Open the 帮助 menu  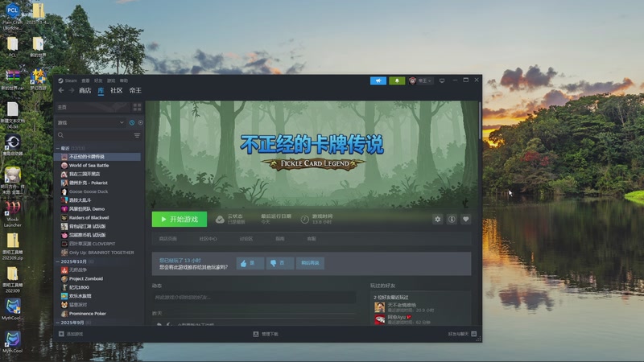[x=124, y=81]
